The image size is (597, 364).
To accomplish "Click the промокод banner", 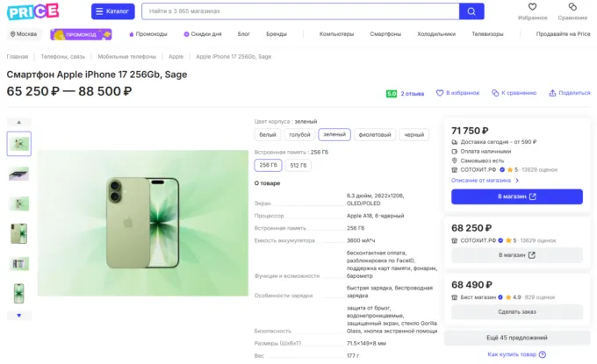I will tap(81, 34).
